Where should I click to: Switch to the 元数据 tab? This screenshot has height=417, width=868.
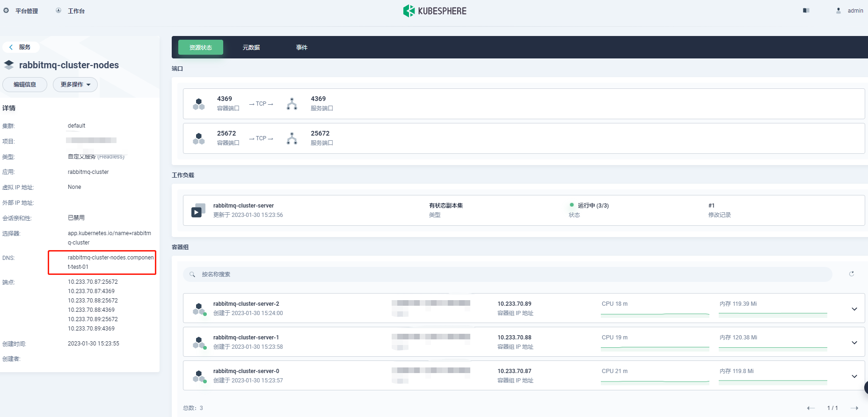(x=251, y=48)
